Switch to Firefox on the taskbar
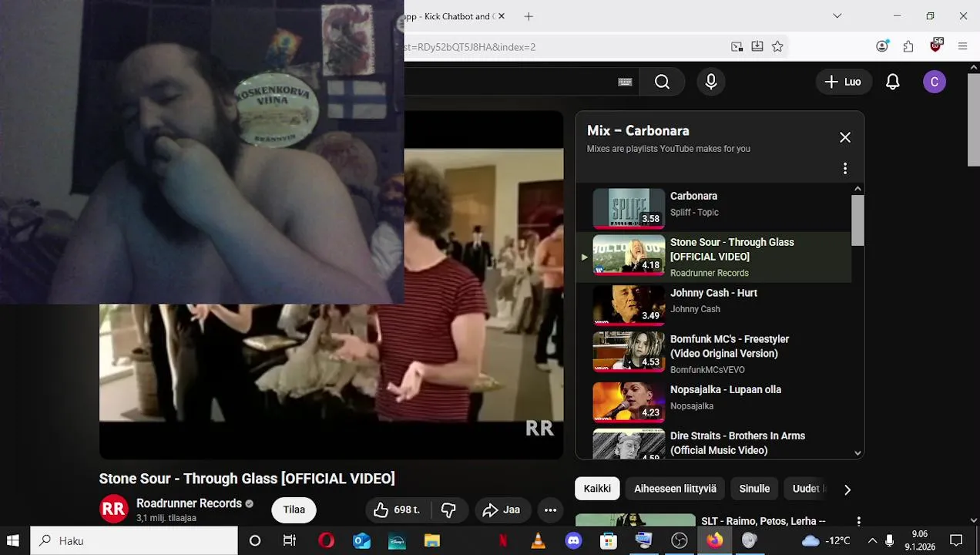The height and width of the screenshot is (555, 980). click(x=715, y=540)
